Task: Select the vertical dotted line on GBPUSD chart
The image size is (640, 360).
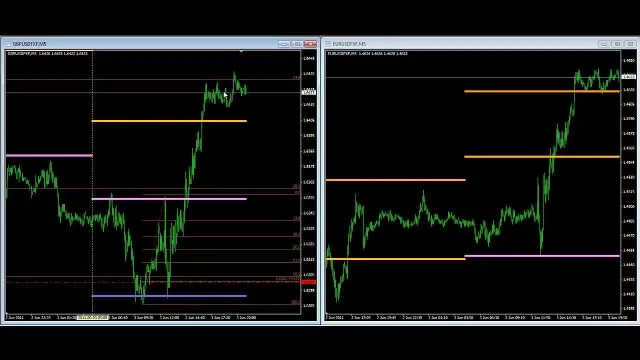Action: coord(93,184)
